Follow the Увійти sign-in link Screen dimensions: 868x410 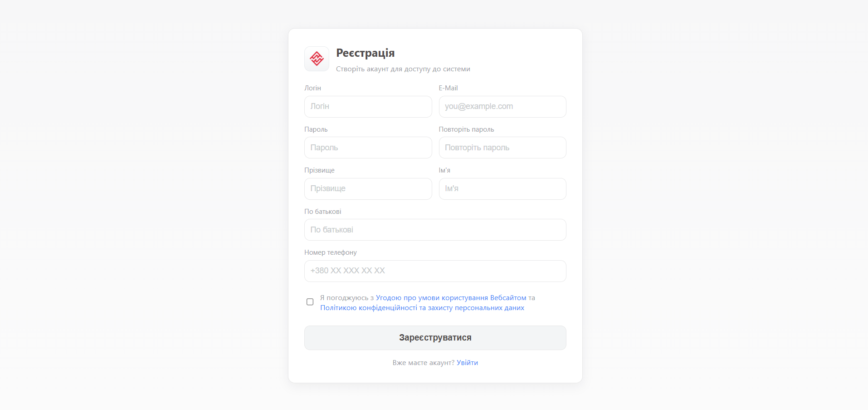pyautogui.click(x=467, y=363)
